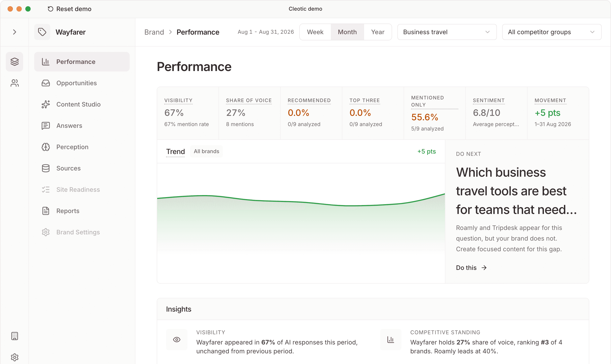
Task: Click the Perception brain icon
Action: (46, 147)
